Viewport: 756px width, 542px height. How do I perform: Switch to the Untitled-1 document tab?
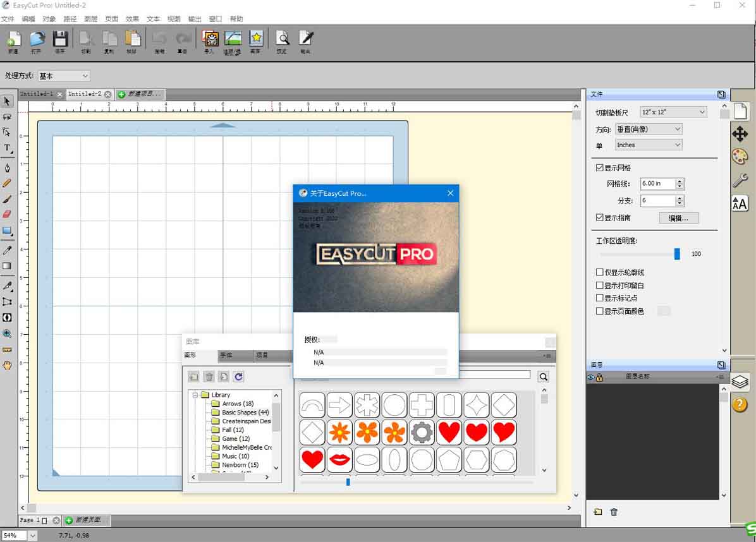37,94
